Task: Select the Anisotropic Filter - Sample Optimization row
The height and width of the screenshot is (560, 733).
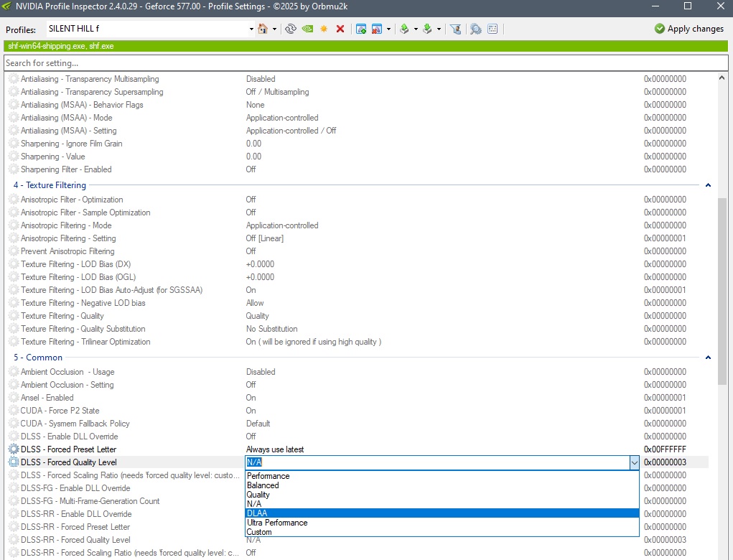Action: [x=358, y=213]
